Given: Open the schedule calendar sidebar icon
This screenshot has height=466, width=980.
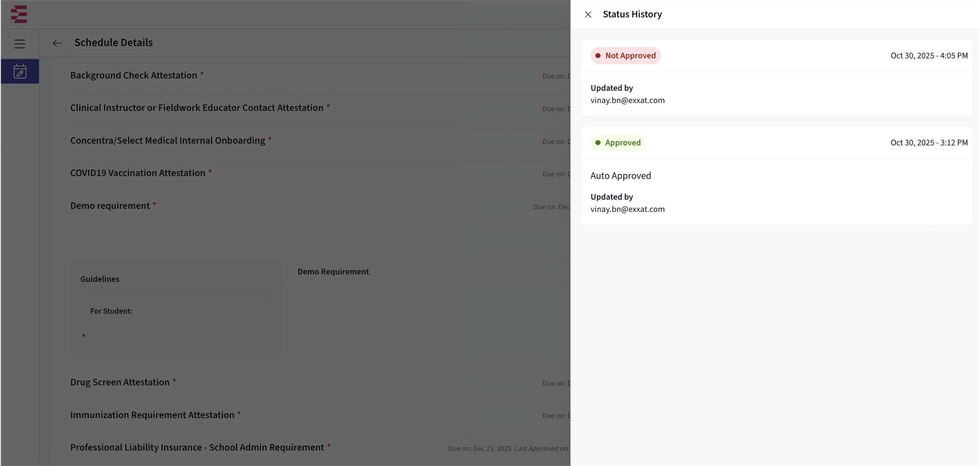Looking at the screenshot, I should 20,71.
